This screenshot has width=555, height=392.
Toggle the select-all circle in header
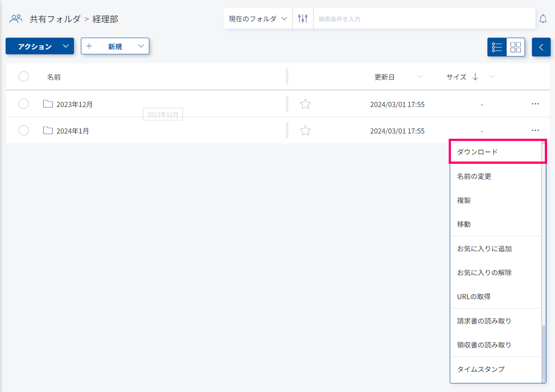tap(23, 77)
